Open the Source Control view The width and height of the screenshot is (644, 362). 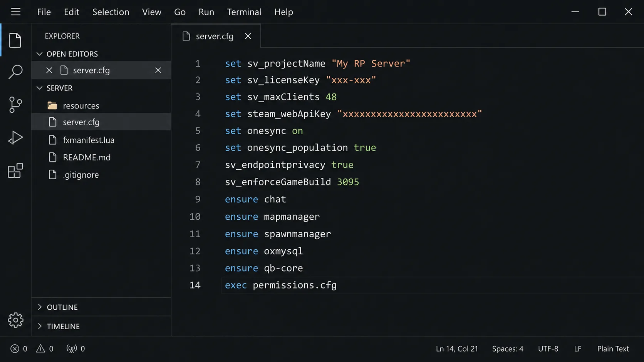(x=15, y=105)
